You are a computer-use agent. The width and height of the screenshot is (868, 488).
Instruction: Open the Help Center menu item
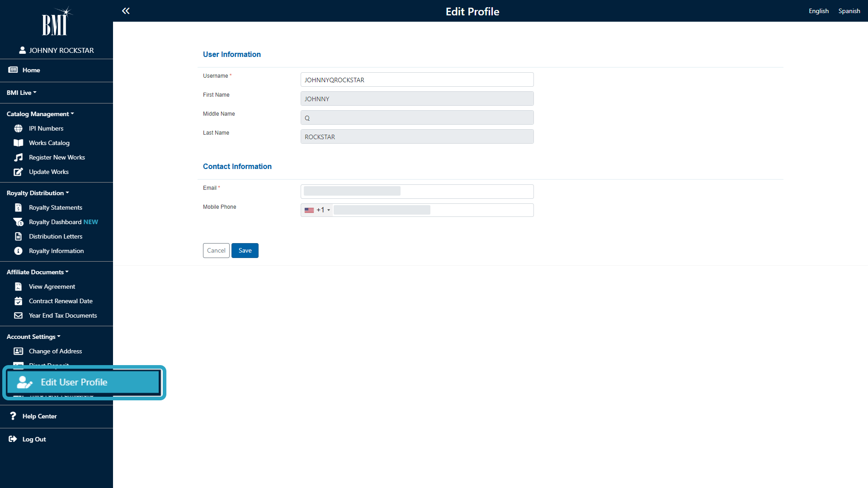(x=39, y=416)
